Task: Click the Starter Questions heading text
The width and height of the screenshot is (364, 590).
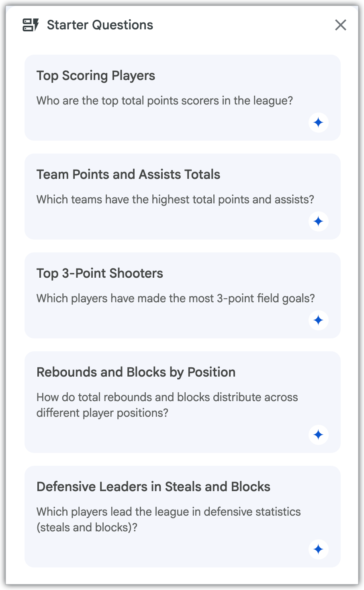Action: click(100, 25)
